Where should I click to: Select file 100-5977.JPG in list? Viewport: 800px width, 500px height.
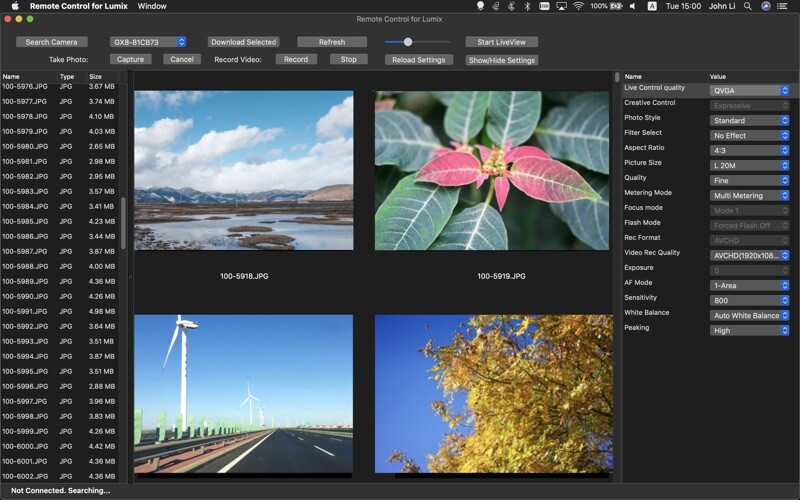tap(59, 102)
